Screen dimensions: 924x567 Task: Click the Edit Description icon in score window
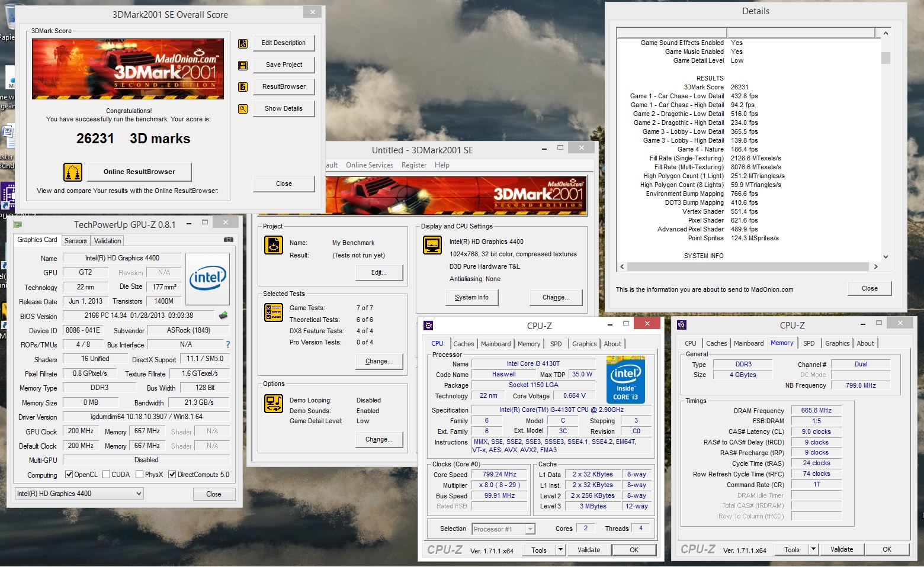243,43
